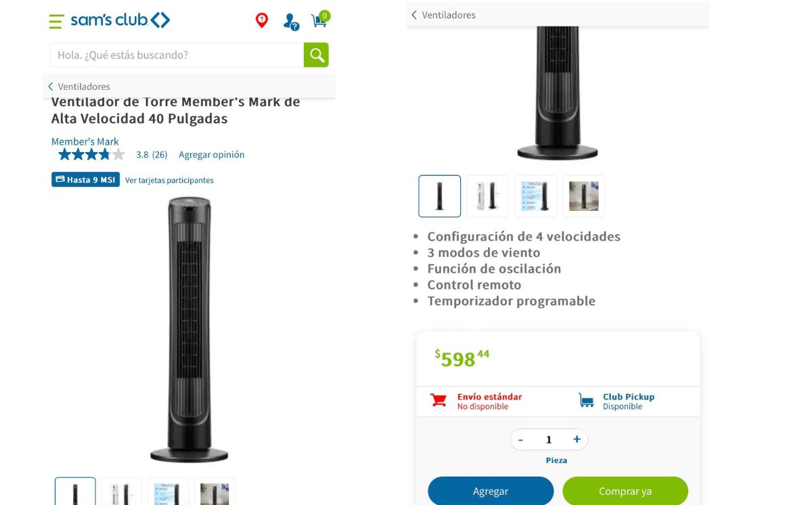Image resolution: width=812 pixels, height=505 pixels.
Task: Go back to Ventiladores on the right panel
Action: click(443, 15)
